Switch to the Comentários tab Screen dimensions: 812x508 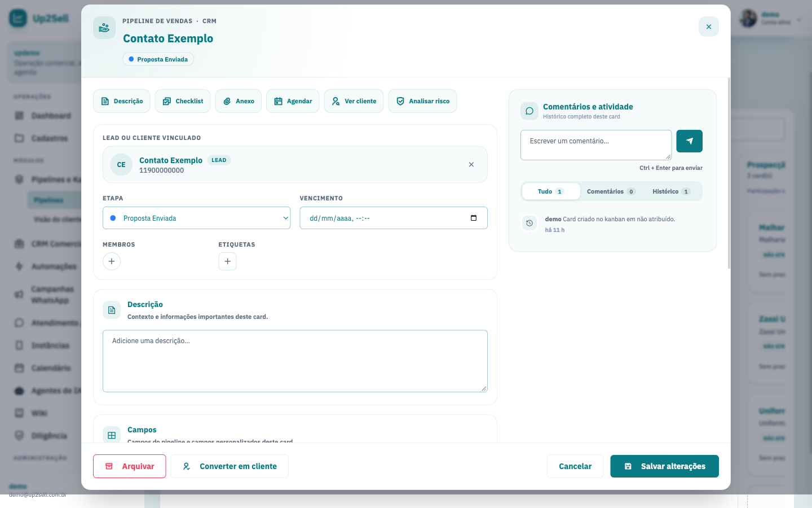pos(611,191)
